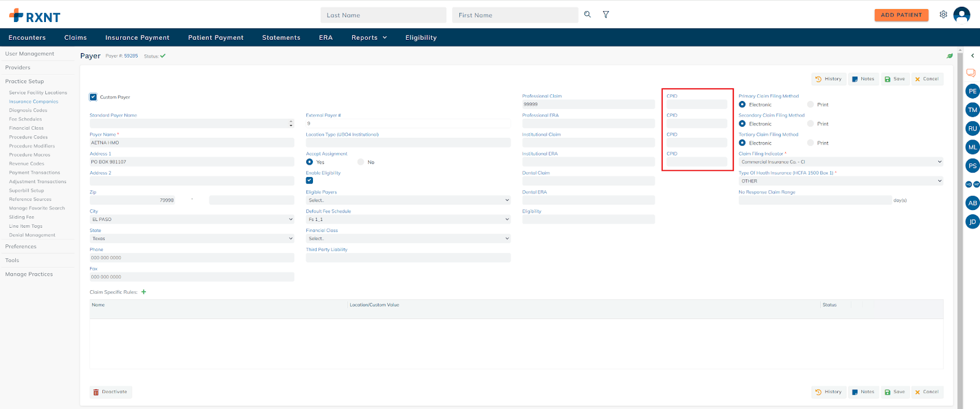Click the bottom History button
Image resolution: width=980 pixels, height=409 pixels.
(x=829, y=392)
